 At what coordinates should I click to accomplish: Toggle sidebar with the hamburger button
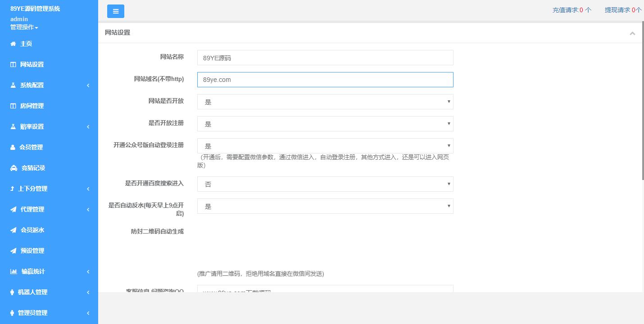tap(116, 11)
